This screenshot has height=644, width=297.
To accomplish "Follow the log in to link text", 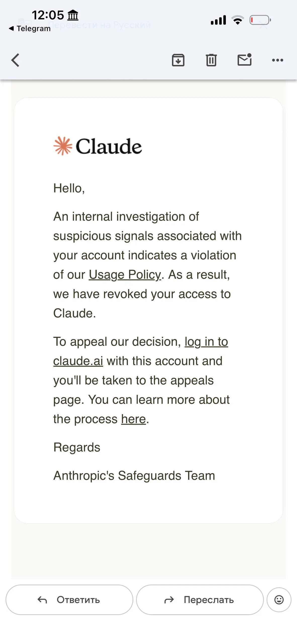I will click(x=206, y=342).
